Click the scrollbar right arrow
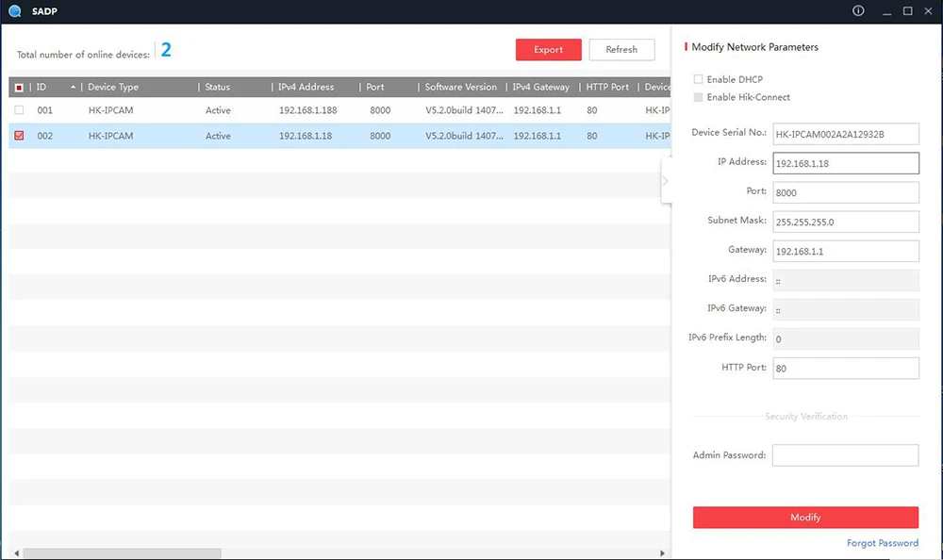The height and width of the screenshot is (560, 943). 662,553
